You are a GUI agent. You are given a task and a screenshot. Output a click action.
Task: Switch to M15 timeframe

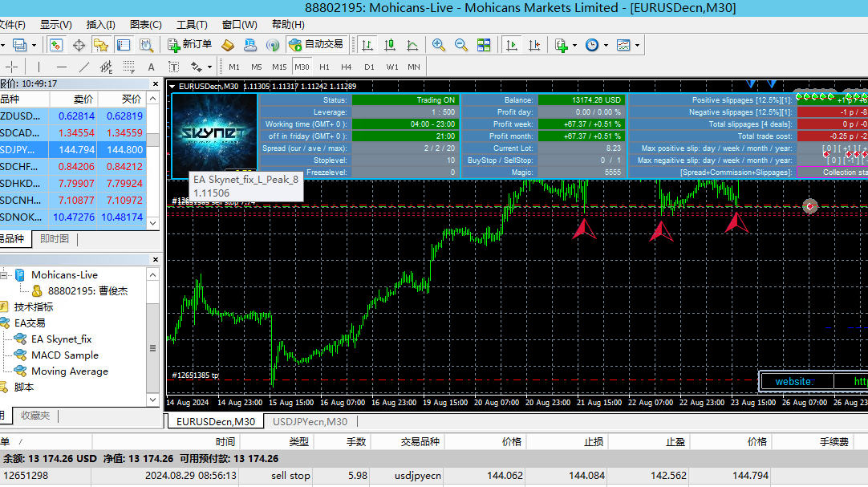[x=279, y=67]
